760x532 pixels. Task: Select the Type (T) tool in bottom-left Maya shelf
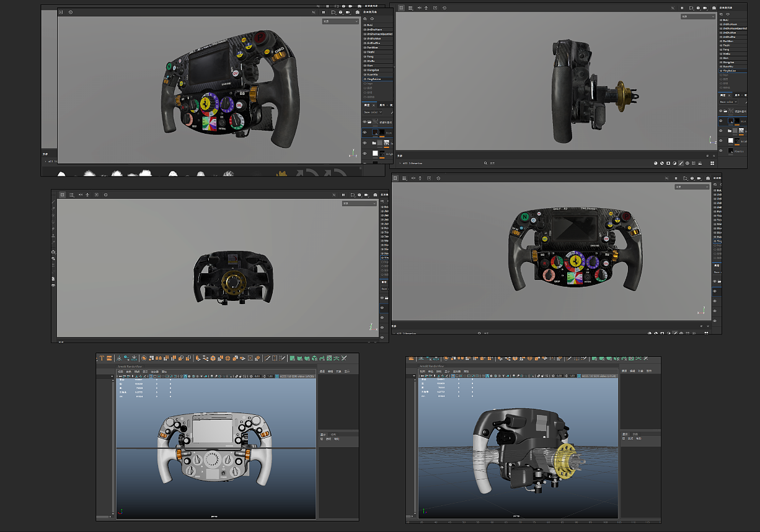[x=102, y=358]
